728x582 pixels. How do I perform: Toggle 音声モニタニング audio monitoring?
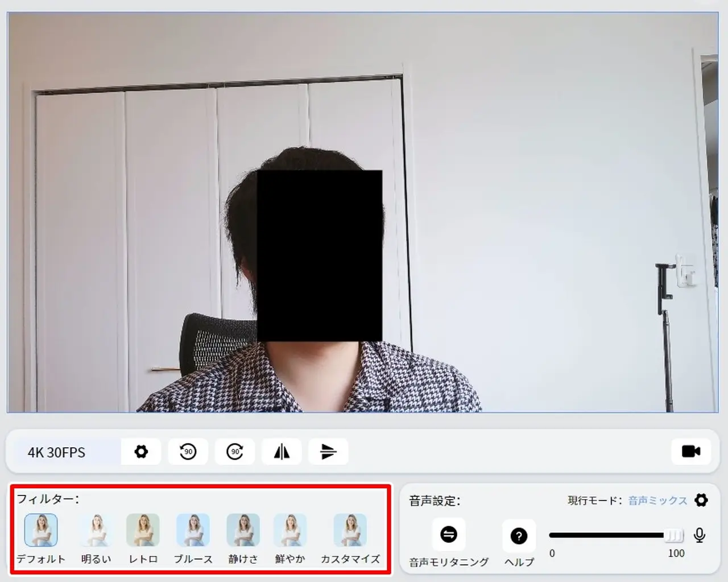[449, 535]
